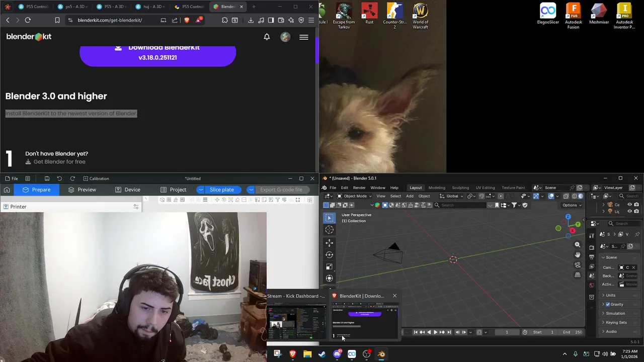Open Steam from the taskbar
Screen dimensions: 644x362
pyautogui.click(x=322, y=354)
